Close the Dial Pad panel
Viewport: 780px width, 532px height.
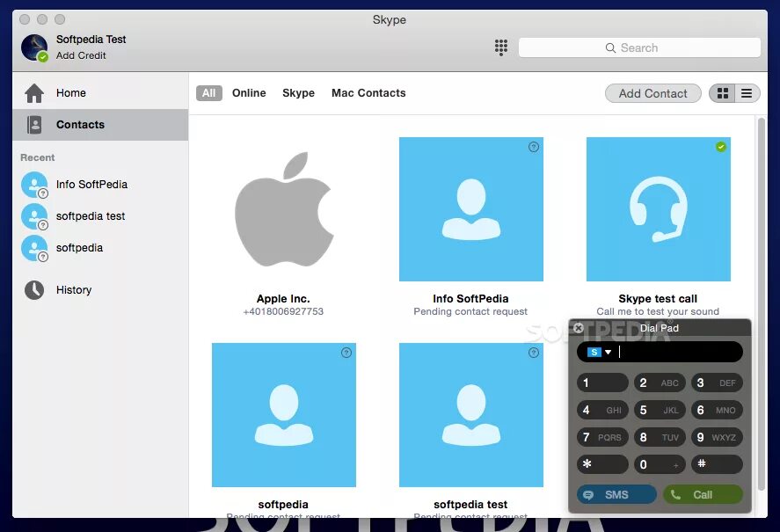tap(578, 328)
